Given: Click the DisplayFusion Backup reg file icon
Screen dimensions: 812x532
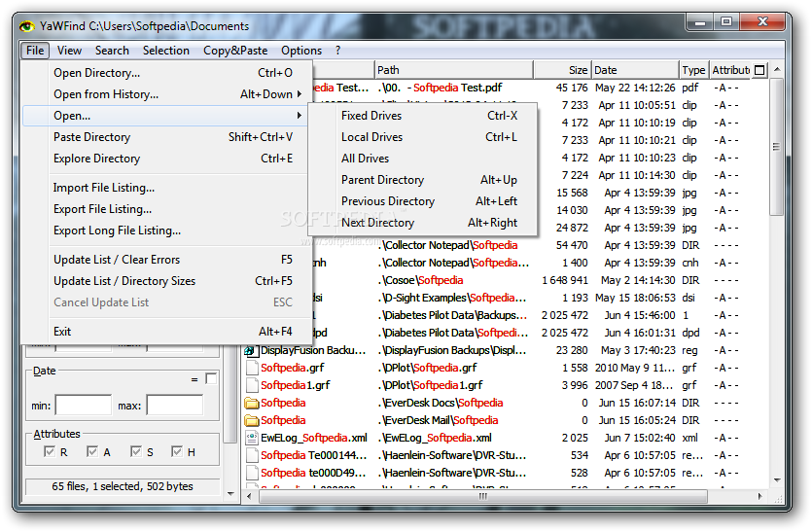Looking at the screenshot, I should click(252, 351).
